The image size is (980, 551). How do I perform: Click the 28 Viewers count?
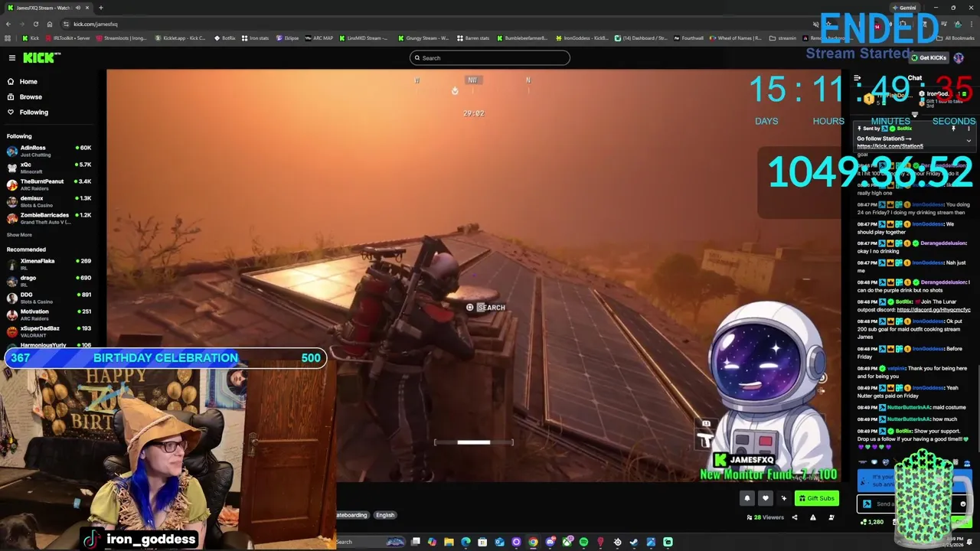(x=766, y=518)
